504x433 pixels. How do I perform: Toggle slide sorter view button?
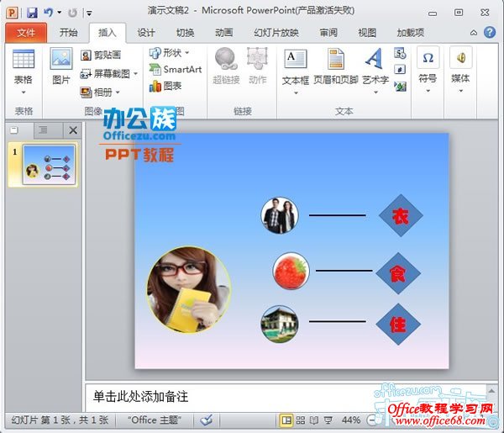(301, 420)
